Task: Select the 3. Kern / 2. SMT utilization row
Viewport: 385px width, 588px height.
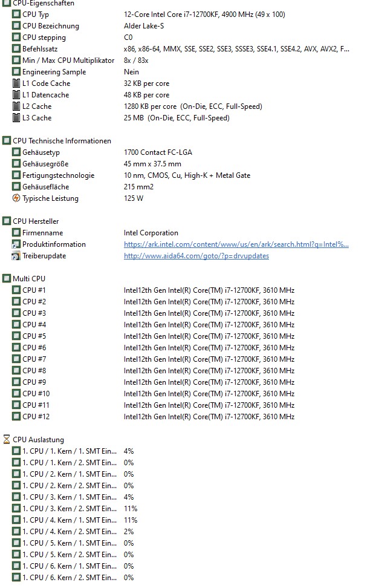Action: click(x=75, y=509)
